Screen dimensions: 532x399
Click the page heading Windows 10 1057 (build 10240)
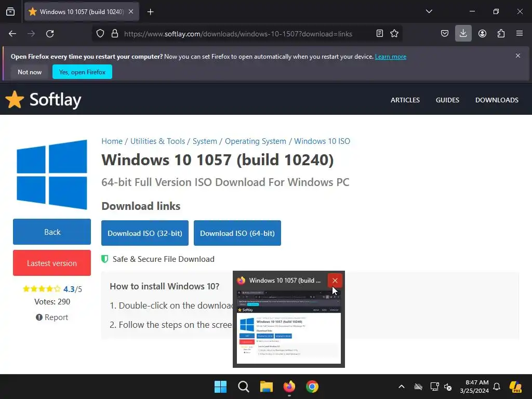[218, 160]
